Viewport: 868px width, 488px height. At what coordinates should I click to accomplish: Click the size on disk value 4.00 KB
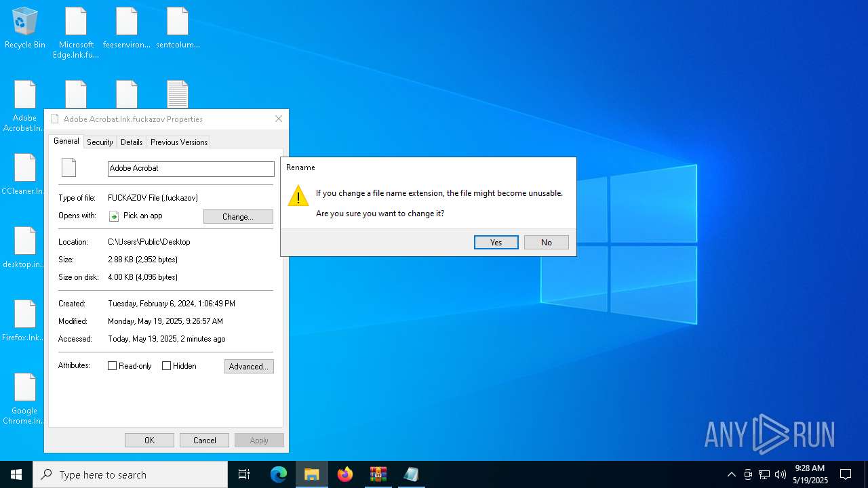tap(143, 277)
